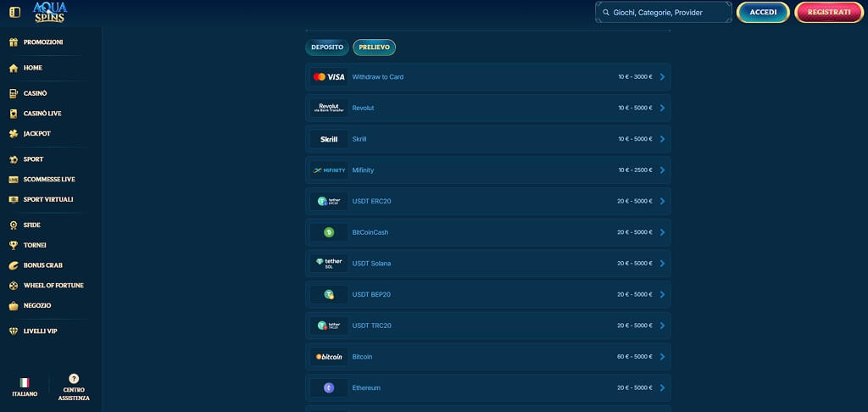
Task: Click the house icon beside Home
Action: (x=14, y=68)
